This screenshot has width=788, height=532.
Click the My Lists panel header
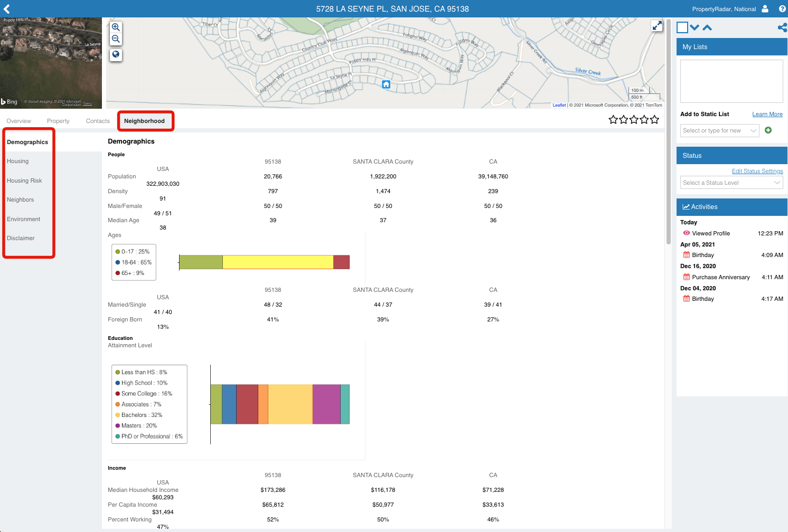coord(731,46)
